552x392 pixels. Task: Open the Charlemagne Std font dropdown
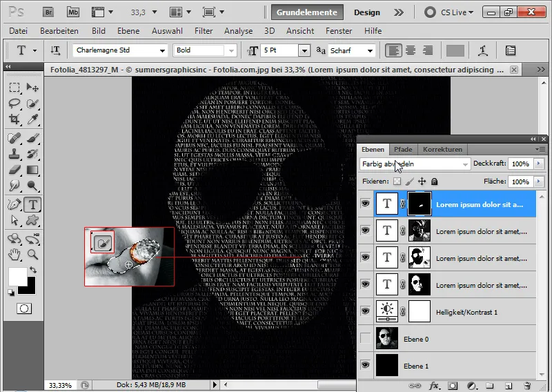click(162, 50)
